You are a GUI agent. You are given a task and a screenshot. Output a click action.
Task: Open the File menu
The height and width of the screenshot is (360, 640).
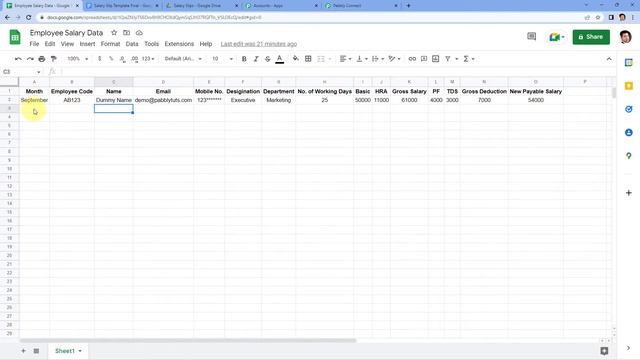point(34,44)
